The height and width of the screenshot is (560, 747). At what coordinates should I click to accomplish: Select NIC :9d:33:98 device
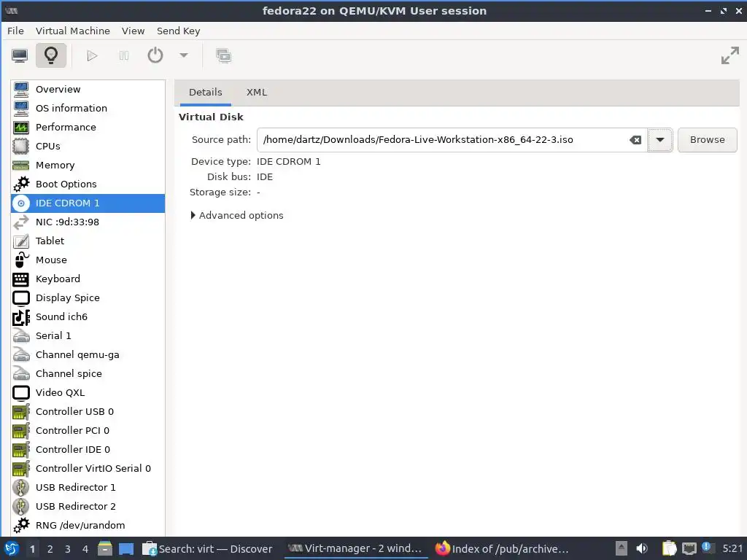click(88, 222)
